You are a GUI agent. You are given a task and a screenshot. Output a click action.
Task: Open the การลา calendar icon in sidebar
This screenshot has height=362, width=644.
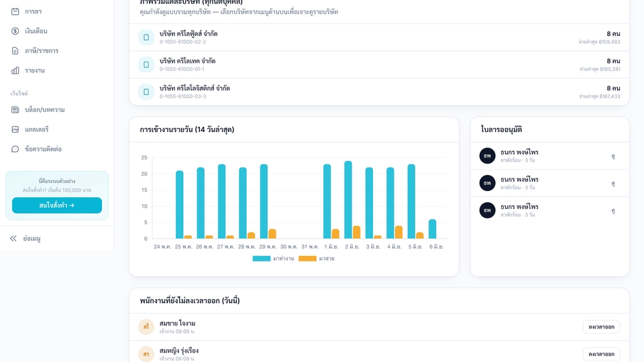click(15, 11)
